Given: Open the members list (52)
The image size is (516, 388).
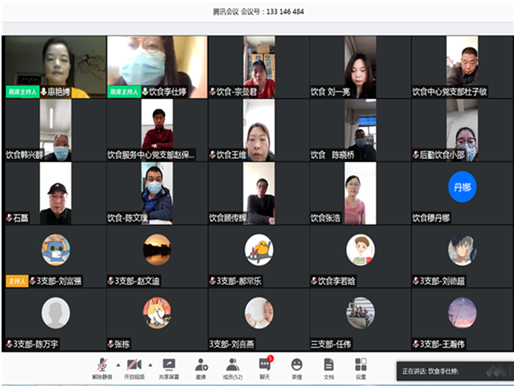Looking at the screenshot, I should 233,368.
